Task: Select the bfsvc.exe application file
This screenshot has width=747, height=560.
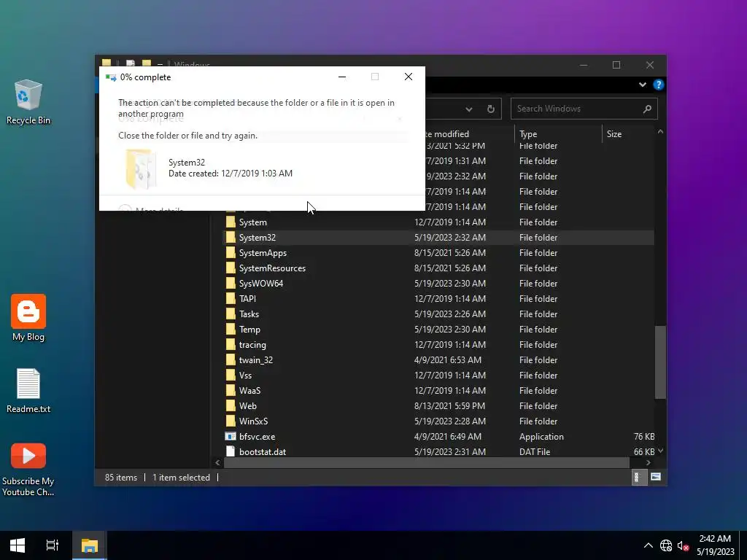Action: 257,437
